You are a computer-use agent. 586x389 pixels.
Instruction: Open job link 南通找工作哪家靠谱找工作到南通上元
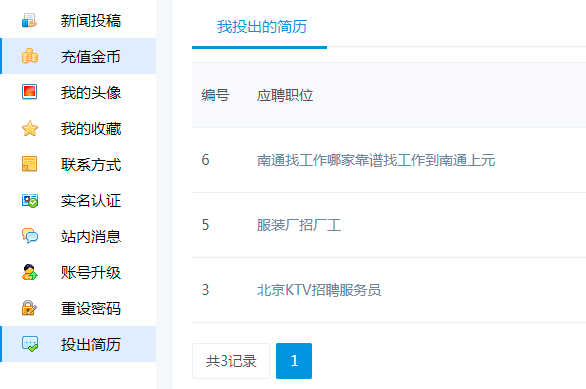pos(376,160)
